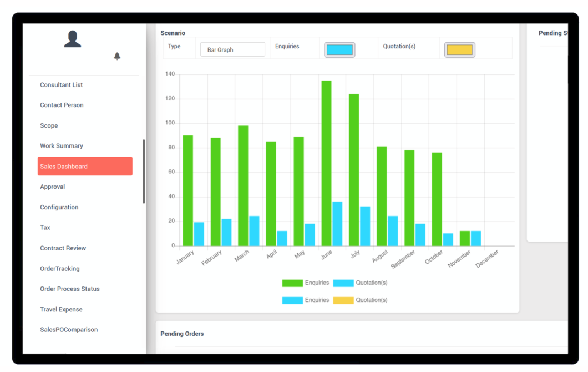Click the green March enquiries bar
The width and height of the screenshot is (588, 372).
tap(243, 186)
